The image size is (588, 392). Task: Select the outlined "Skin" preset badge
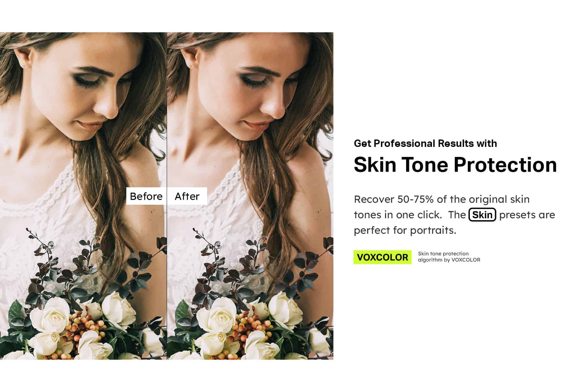click(482, 215)
